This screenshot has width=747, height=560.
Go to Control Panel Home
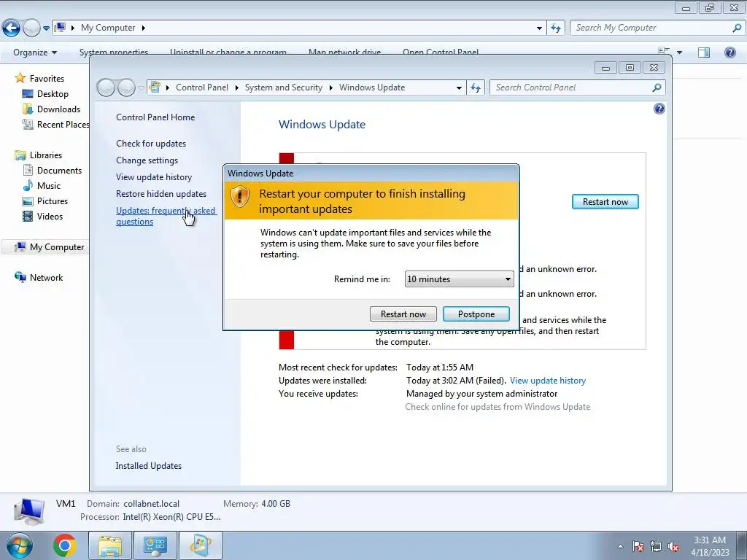[x=155, y=117]
